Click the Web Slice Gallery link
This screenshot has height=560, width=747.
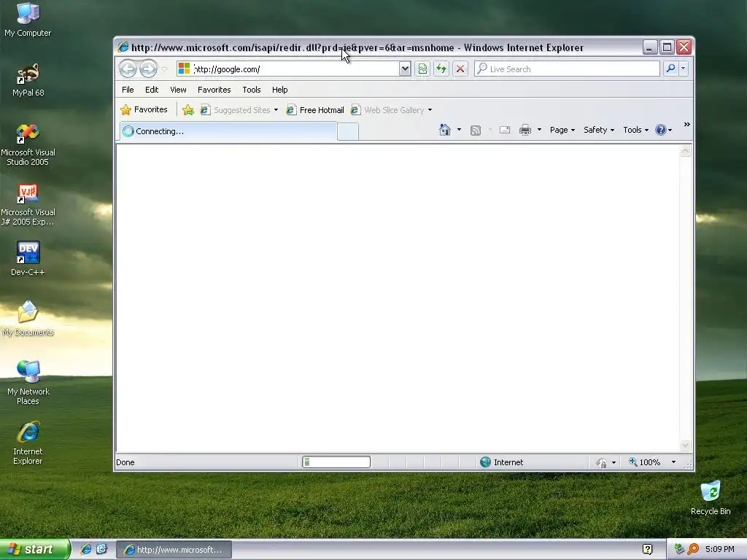pos(388,110)
